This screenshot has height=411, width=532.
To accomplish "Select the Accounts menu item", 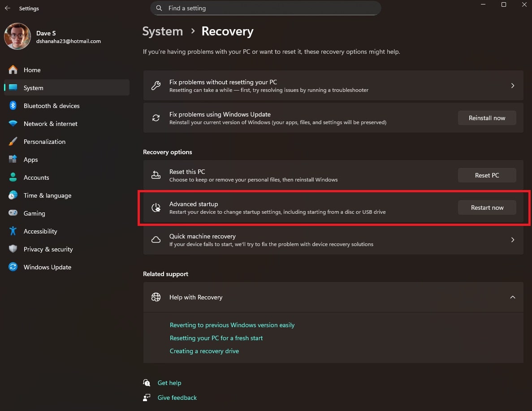I will click(x=36, y=177).
